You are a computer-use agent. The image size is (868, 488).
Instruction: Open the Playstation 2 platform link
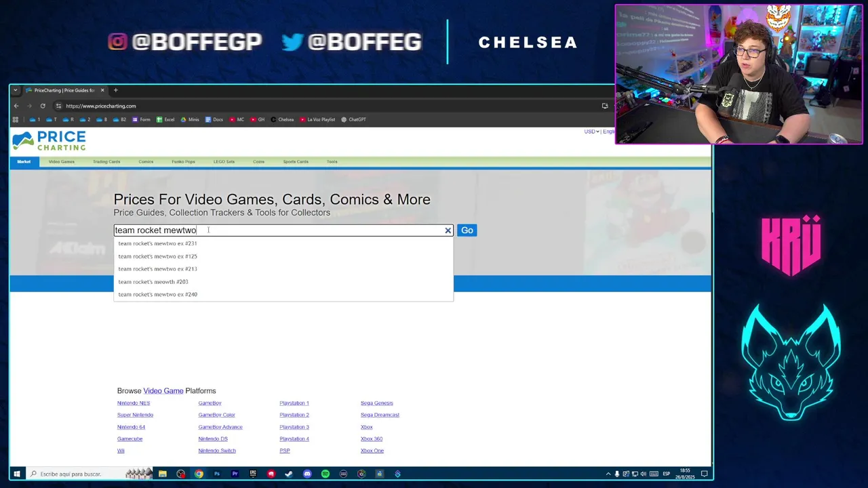point(294,415)
